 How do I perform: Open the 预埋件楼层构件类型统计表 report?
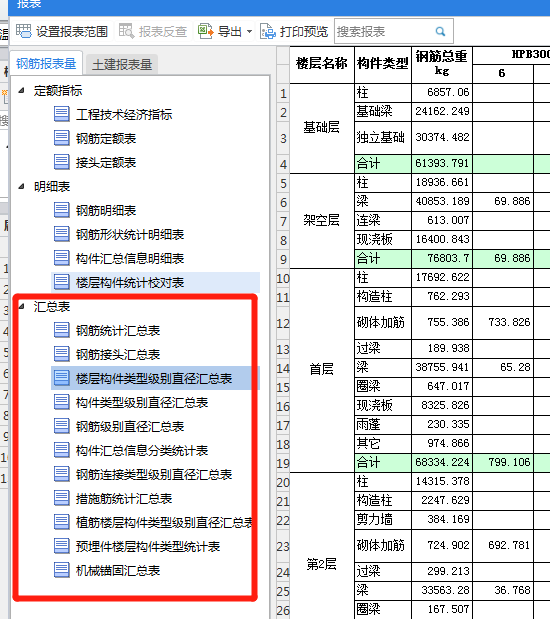(x=148, y=547)
